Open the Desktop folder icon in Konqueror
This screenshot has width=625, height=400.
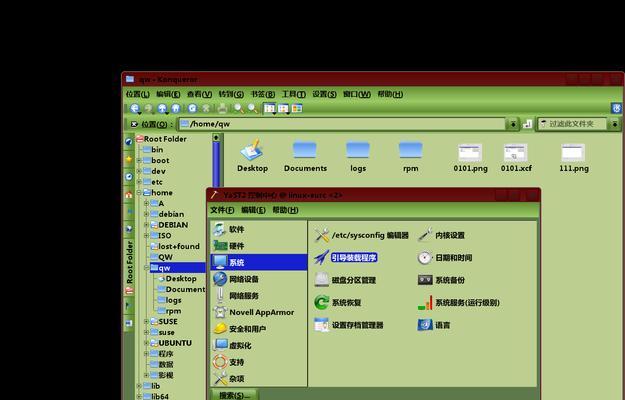point(252,151)
